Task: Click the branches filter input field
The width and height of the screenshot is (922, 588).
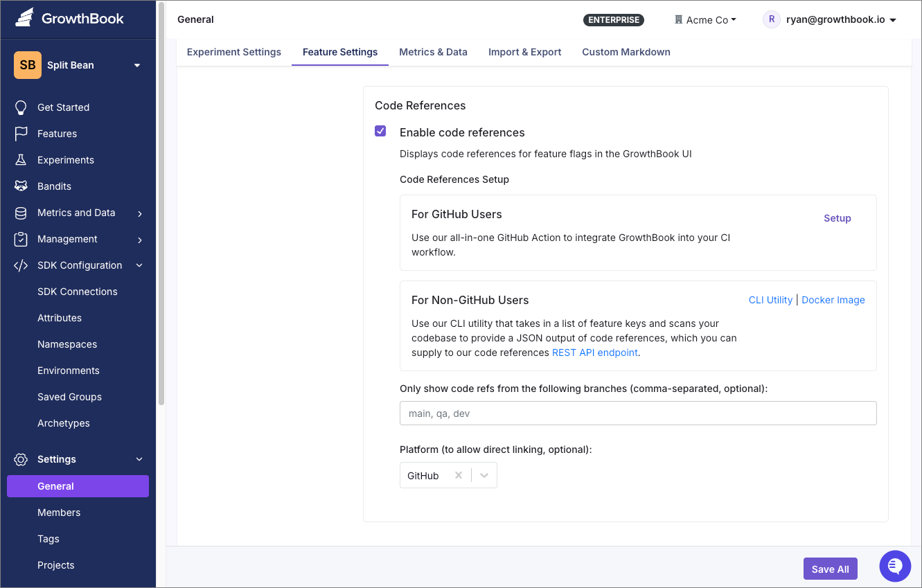Action: tap(637, 413)
